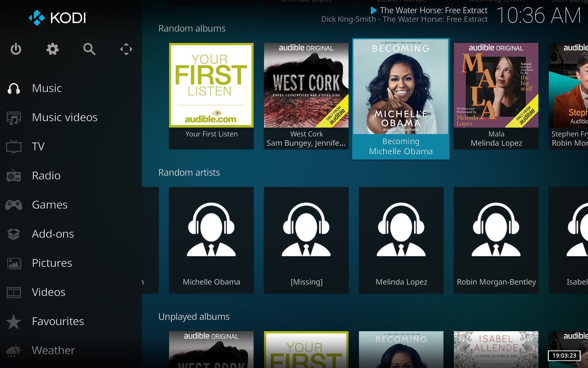Click the Add-ons sidebar icon

pos(14,234)
